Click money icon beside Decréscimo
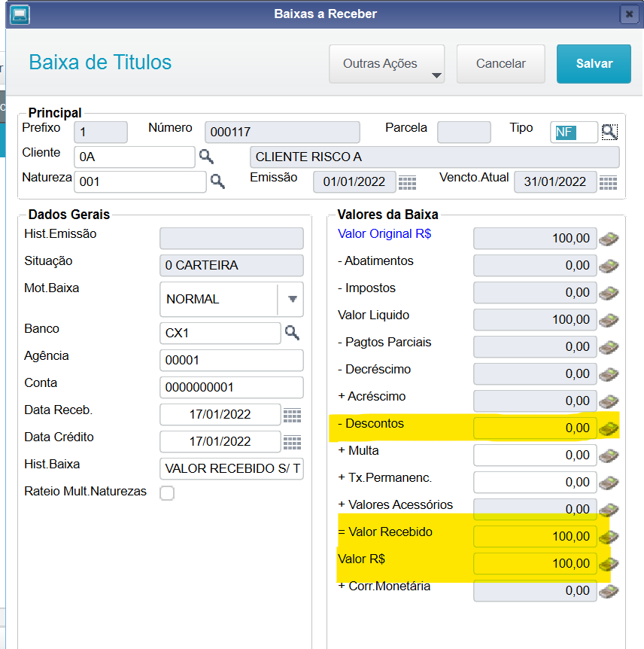Screen dimensions: 644x649 click(609, 374)
